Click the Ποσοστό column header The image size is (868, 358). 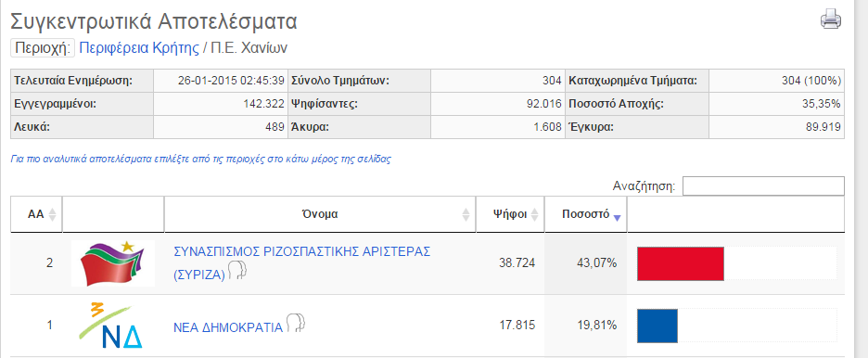586,214
